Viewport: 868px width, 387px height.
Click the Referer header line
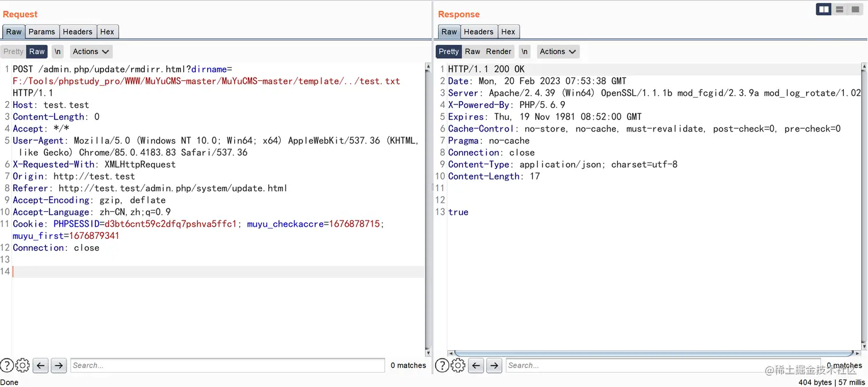click(150, 188)
